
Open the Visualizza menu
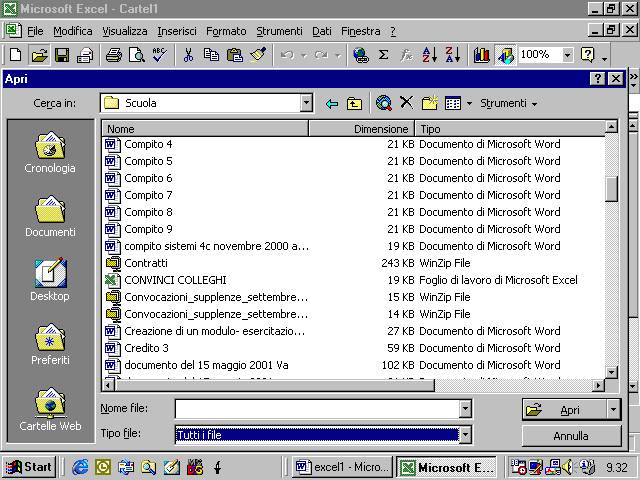point(124,31)
